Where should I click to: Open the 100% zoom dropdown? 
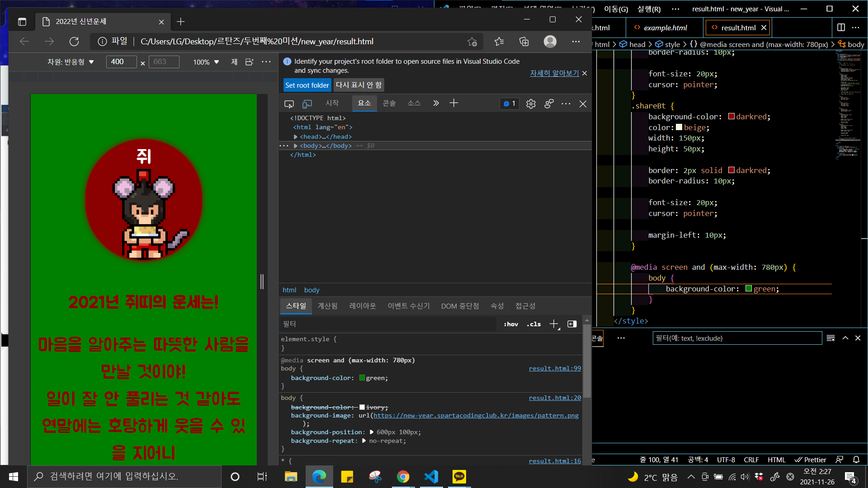click(x=206, y=62)
